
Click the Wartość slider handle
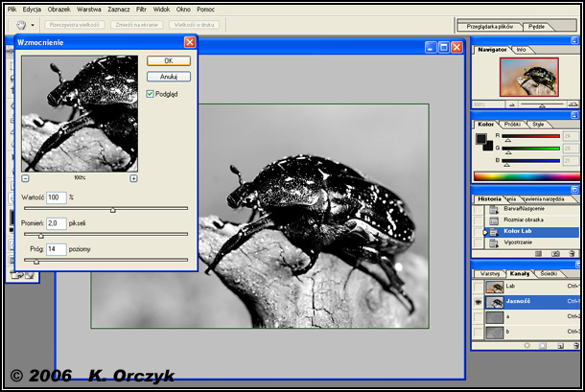coord(113,208)
